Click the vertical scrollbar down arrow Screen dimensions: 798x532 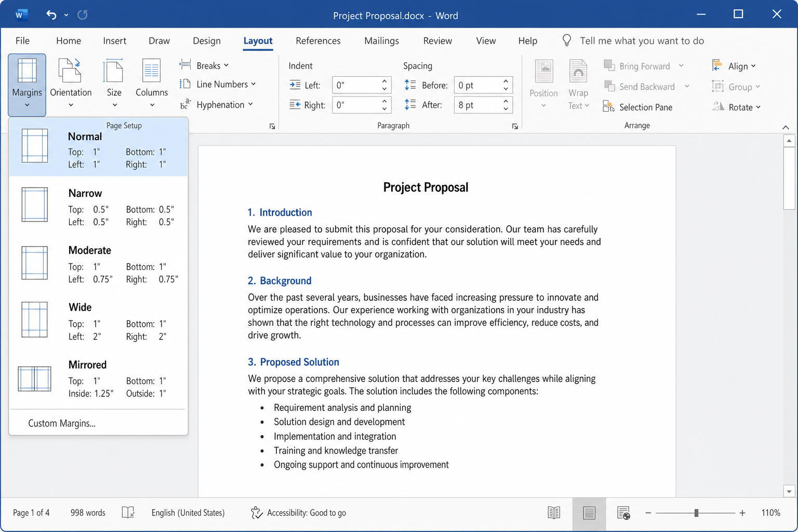[789, 491]
